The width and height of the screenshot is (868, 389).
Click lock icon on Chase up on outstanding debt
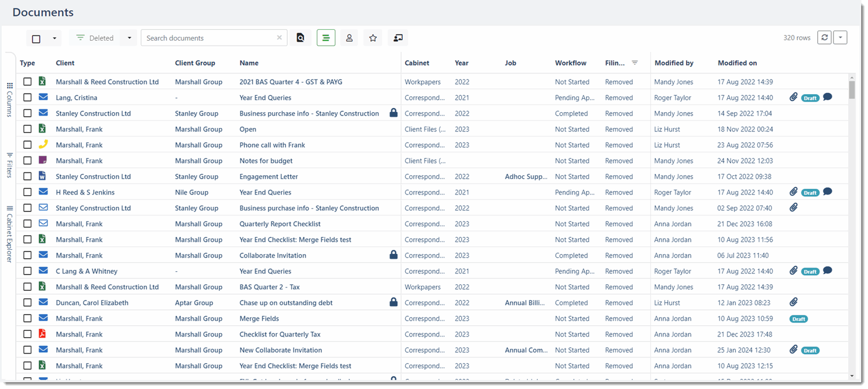[x=394, y=302]
